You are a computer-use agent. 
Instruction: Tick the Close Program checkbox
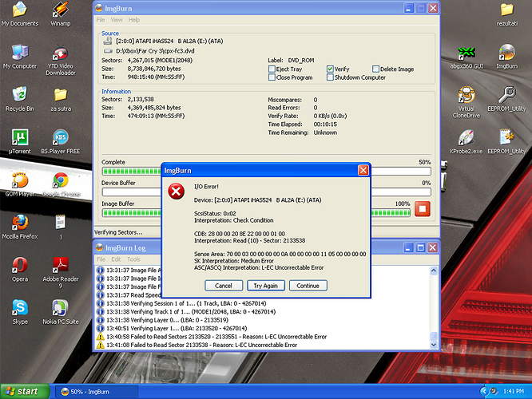tap(272, 77)
